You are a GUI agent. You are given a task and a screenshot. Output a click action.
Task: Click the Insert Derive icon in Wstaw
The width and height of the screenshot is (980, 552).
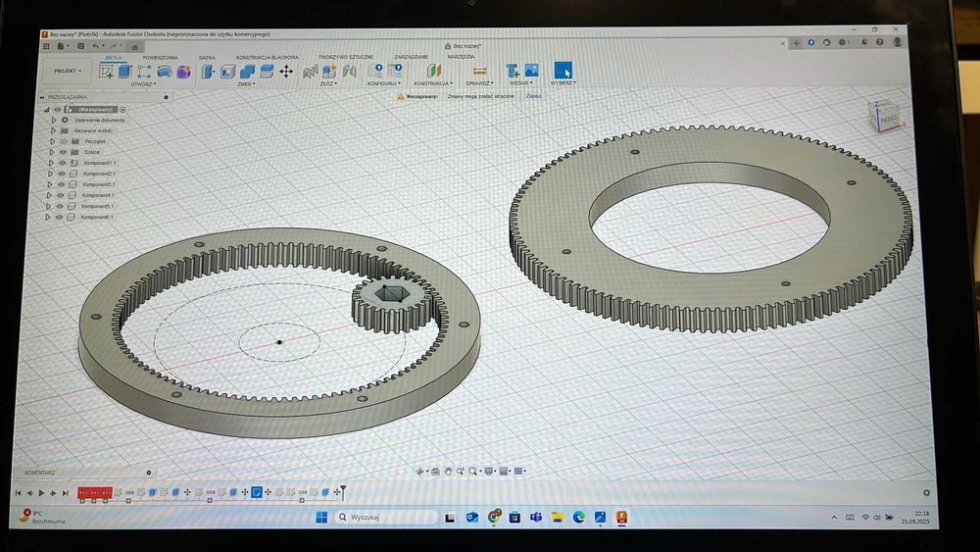click(x=513, y=71)
